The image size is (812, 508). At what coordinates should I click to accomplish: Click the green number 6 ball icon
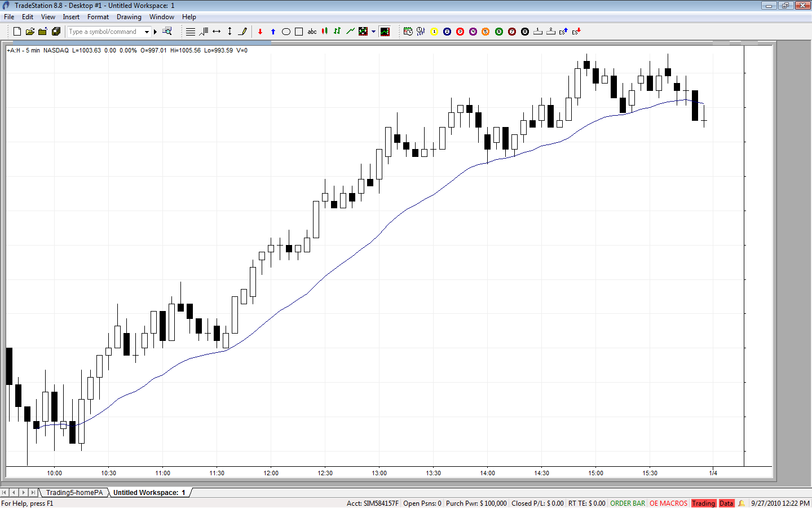499,32
